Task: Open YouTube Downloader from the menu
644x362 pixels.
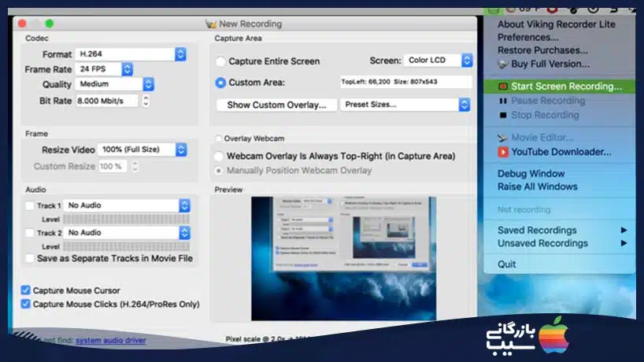Action: click(x=561, y=152)
